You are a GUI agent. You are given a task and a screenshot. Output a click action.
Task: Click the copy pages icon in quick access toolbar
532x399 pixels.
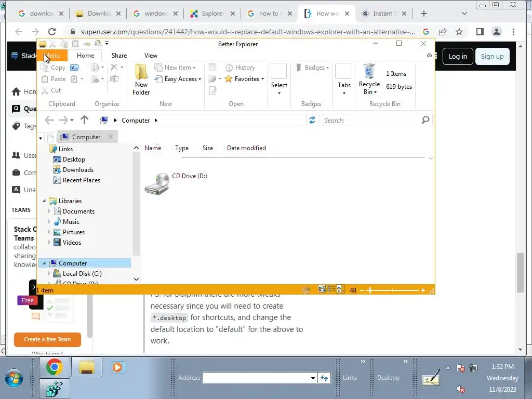[64, 44]
